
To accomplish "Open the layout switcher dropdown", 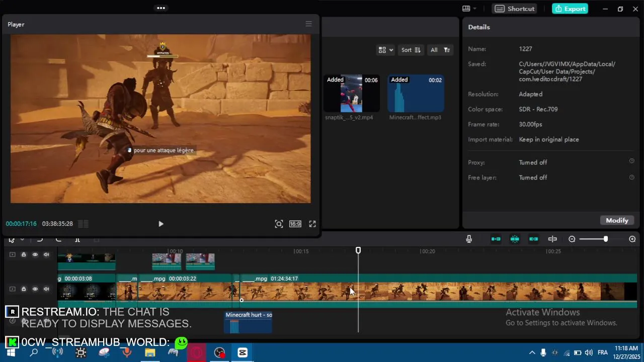I will pos(469,9).
